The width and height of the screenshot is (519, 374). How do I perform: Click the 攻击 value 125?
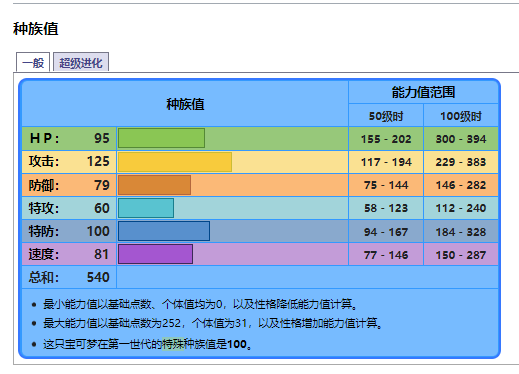[98, 161]
